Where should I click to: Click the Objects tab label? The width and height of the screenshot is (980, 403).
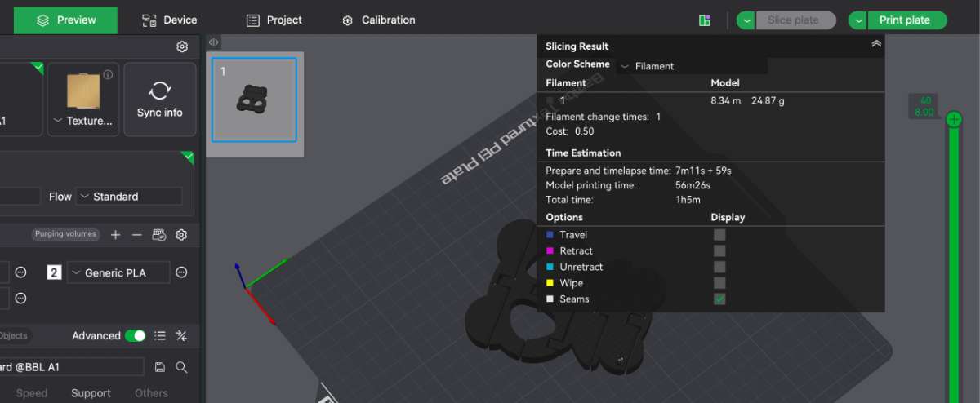[x=12, y=336]
